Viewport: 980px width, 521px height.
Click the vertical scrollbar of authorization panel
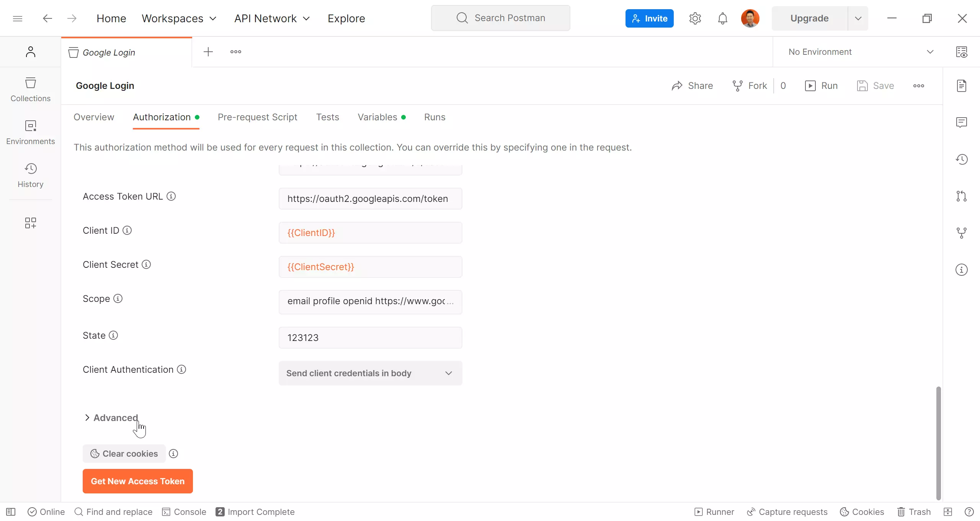coord(938,443)
